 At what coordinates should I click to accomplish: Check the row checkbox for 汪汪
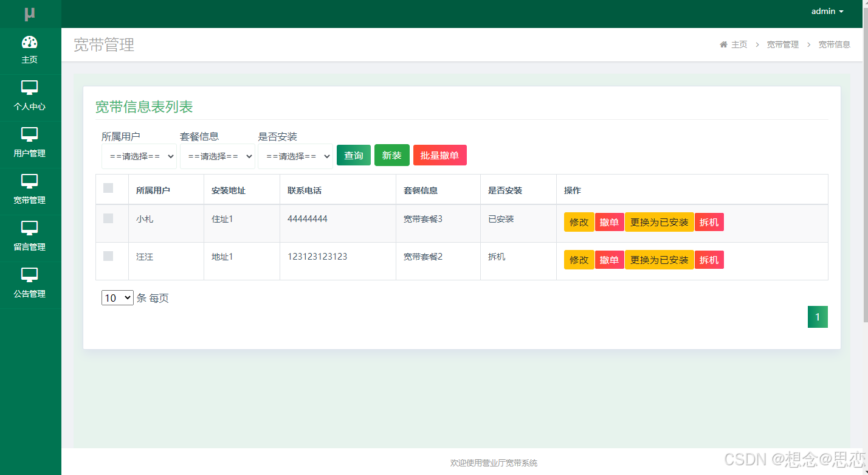[x=108, y=256]
